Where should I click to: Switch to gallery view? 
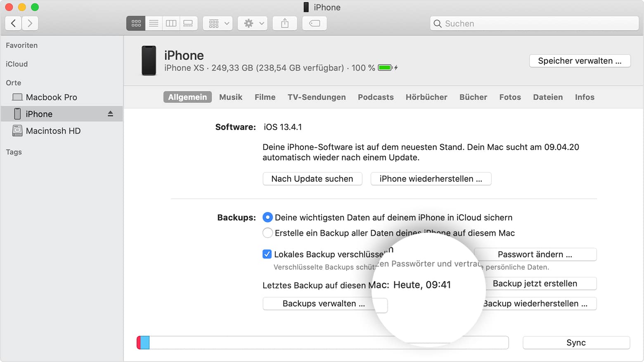pos(188,24)
